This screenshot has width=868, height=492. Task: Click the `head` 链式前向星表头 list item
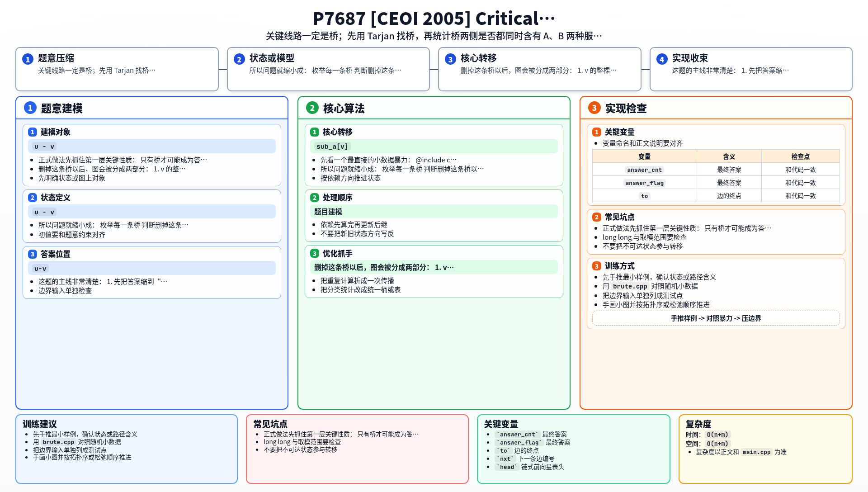[x=529, y=467]
